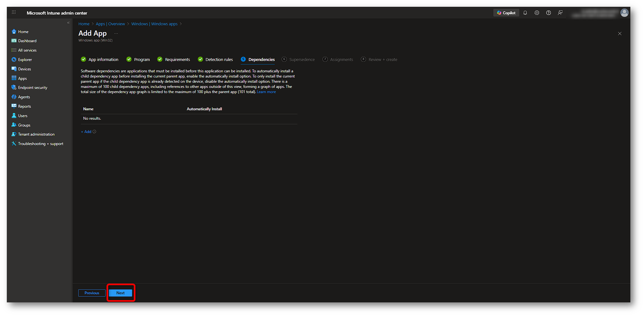Image resolution: width=644 pixels, height=316 pixels.
Task: Go to the Detection rules step
Action: (x=216, y=59)
